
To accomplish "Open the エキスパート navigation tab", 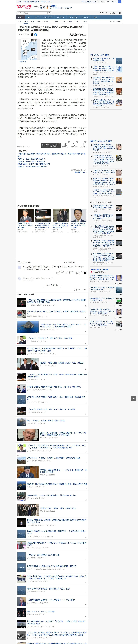I will [48, 17].
